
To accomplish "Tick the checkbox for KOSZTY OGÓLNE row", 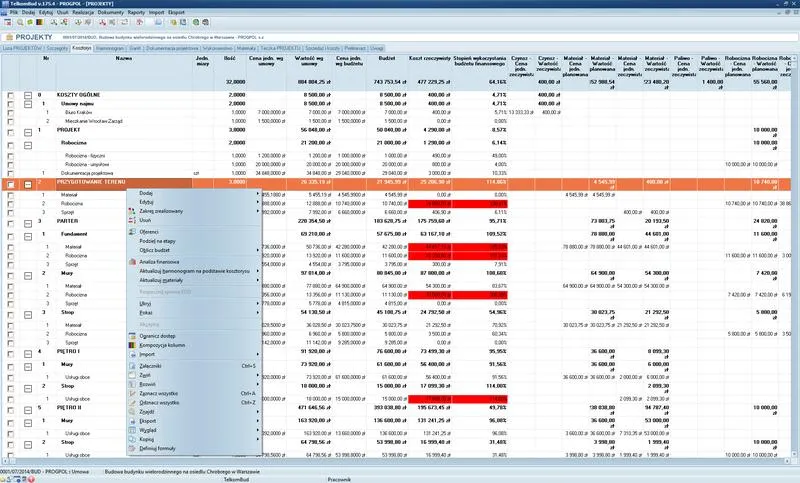I will tap(10, 93).
